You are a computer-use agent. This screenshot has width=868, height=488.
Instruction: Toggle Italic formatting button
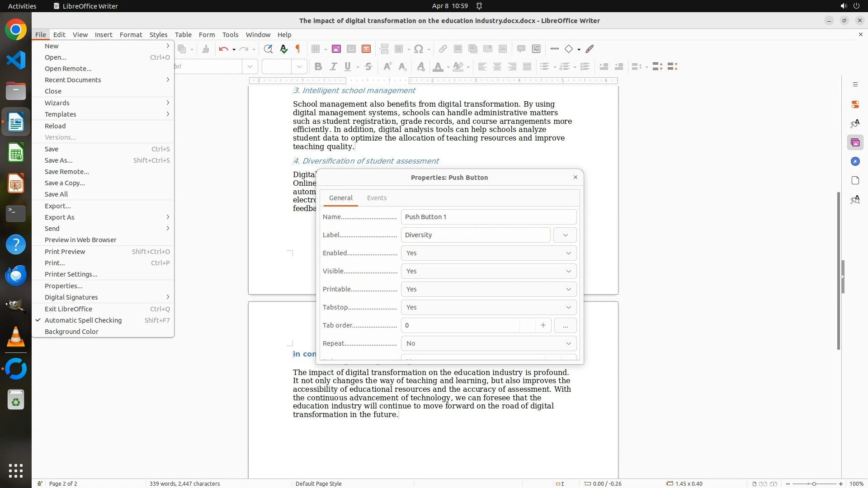pyautogui.click(x=333, y=66)
